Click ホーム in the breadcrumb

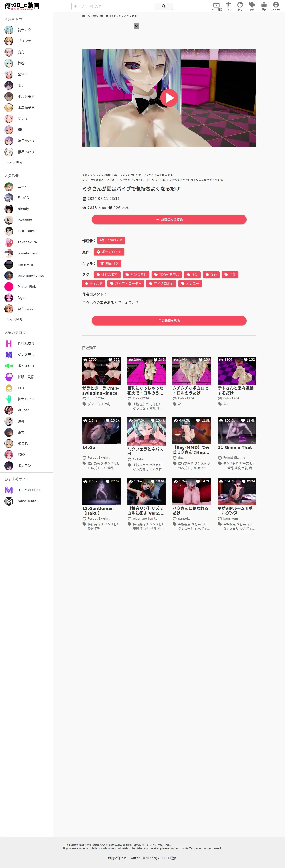pyautogui.click(x=86, y=16)
